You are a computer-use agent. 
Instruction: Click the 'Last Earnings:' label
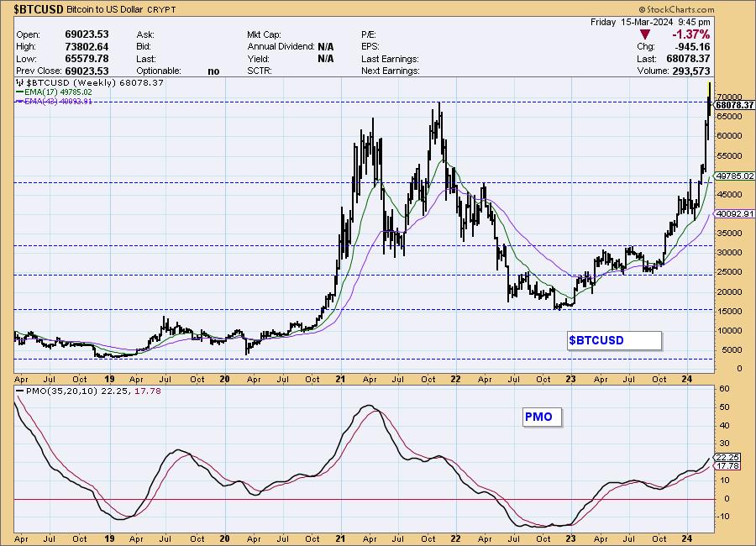[x=390, y=59]
